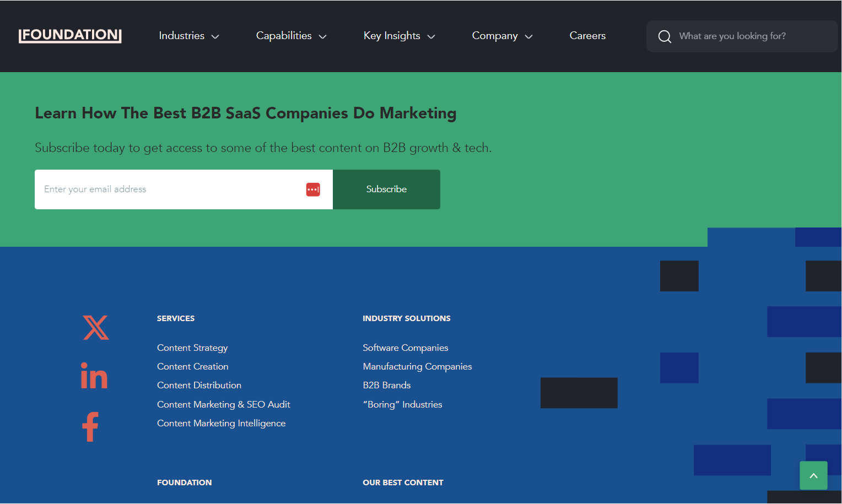Open the Facebook social icon

click(90, 426)
